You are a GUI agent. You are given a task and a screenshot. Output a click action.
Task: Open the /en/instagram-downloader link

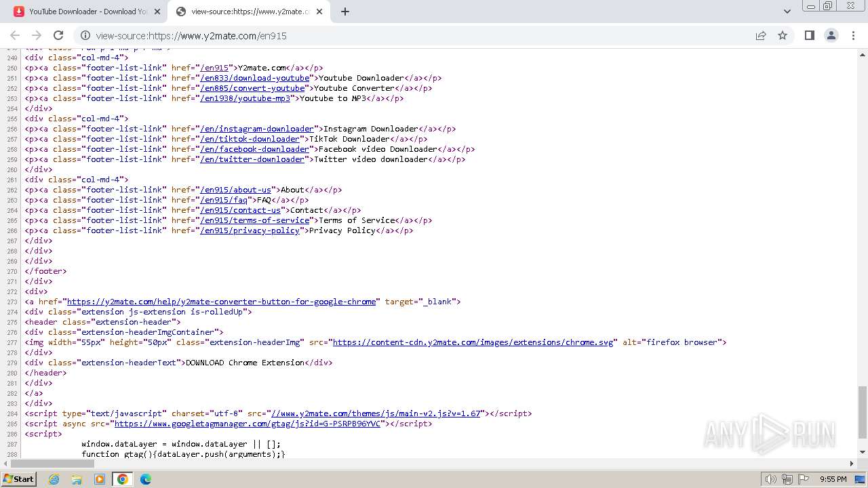tap(257, 129)
